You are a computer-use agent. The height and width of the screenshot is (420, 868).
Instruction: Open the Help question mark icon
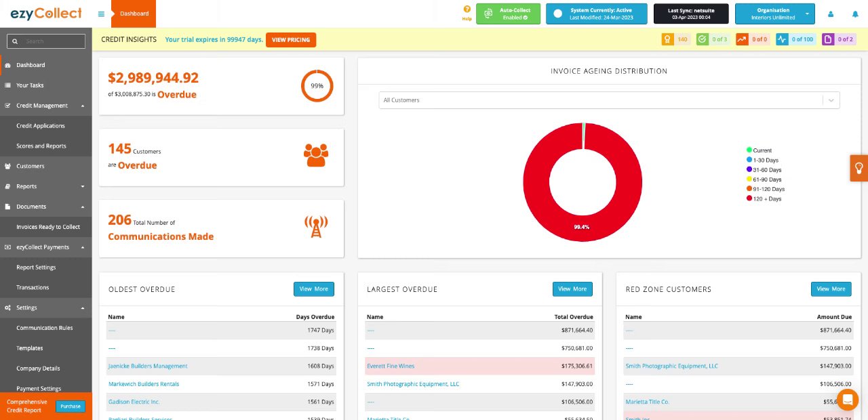point(467,9)
